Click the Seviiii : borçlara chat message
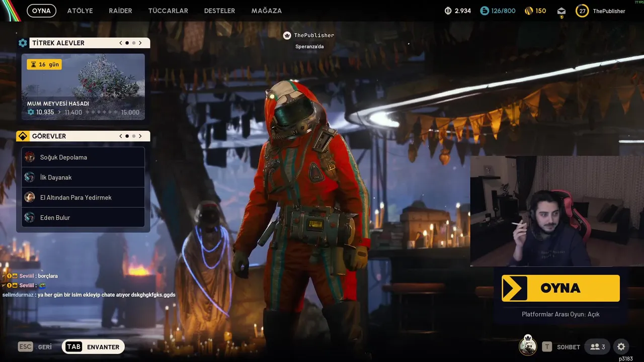 (x=30, y=276)
